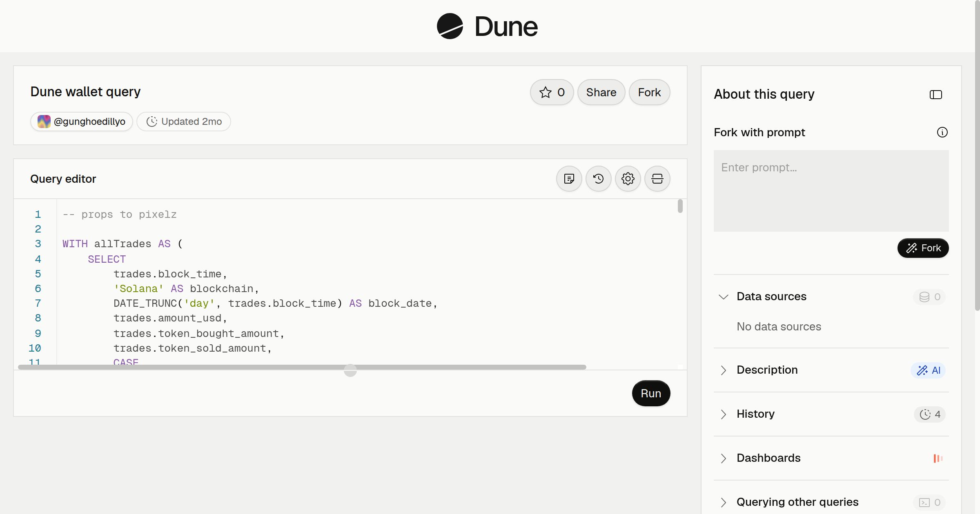Open the @gunghoedillyo author profile
This screenshot has width=980, height=514.
tap(82, 122)
